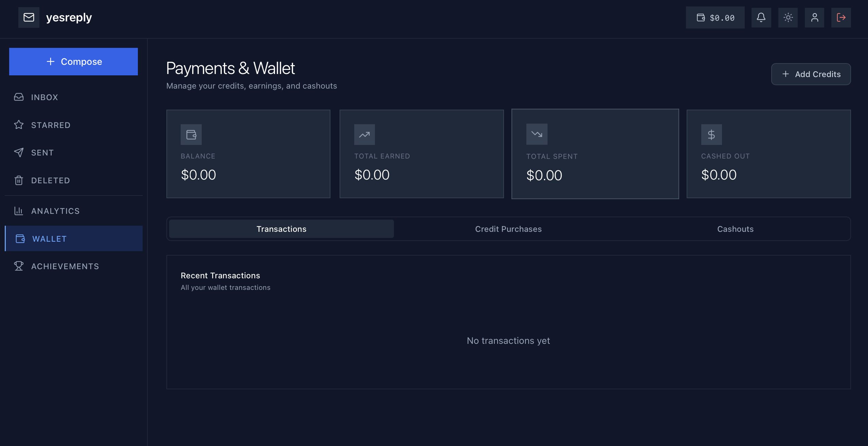Click the yesreply envelope logo
The height and width of the screenshot is (446, 868).
click(x=29, y=17)
